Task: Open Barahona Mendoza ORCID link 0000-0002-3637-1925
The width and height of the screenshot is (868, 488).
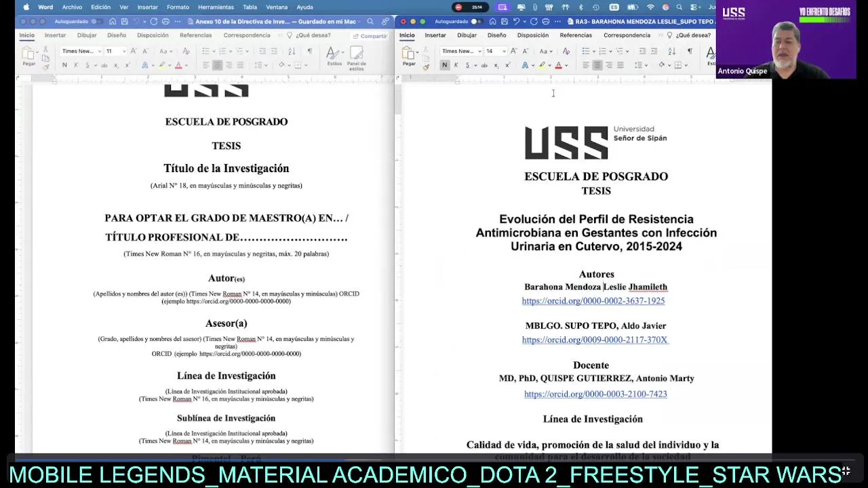Action: (x=593, y=301)
